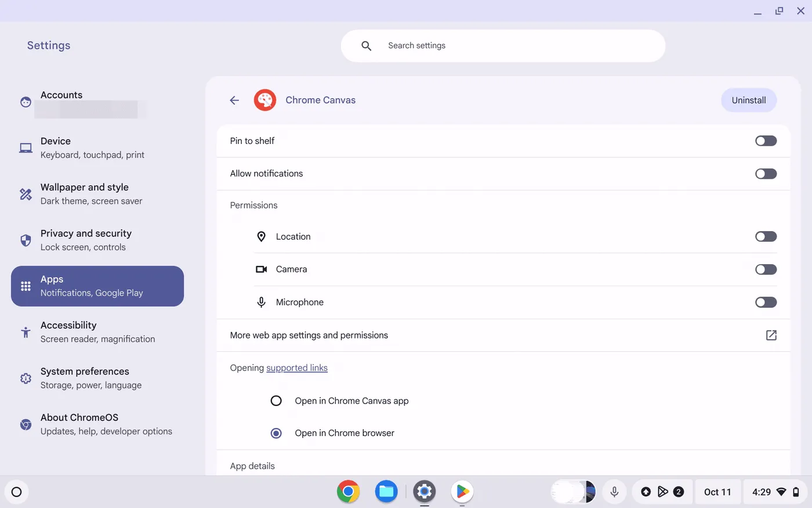812x508 pixels.
Task: Click the Permissions section label
Action: (253, 206)
